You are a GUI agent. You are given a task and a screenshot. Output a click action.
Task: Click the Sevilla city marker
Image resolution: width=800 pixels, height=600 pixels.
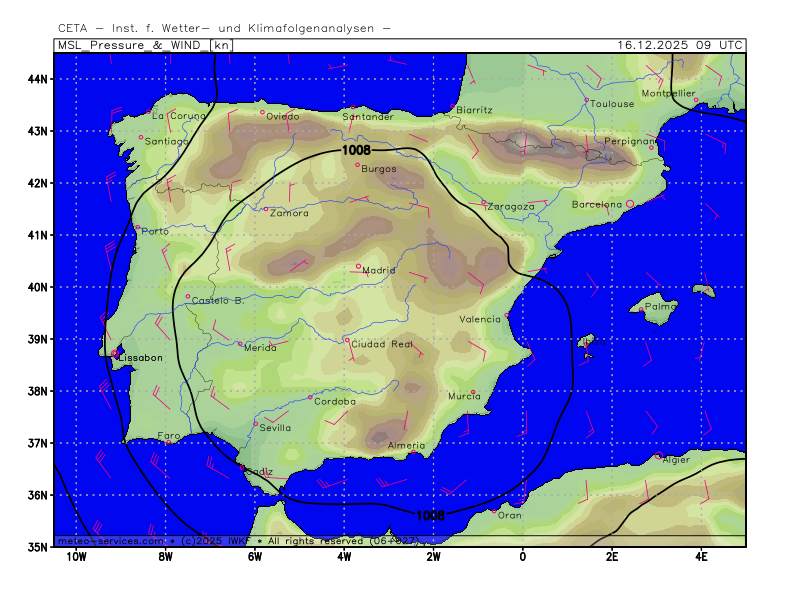click(x=256, y=424)
